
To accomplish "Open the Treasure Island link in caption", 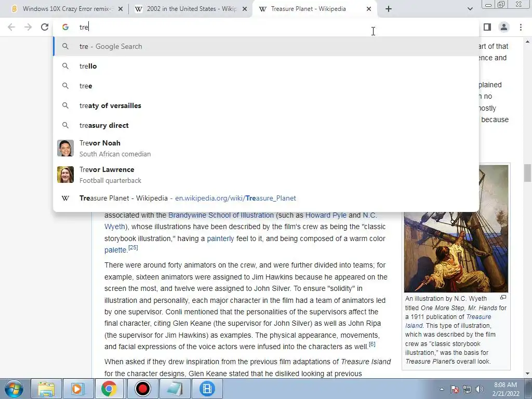I will click(x=448, y=321).
